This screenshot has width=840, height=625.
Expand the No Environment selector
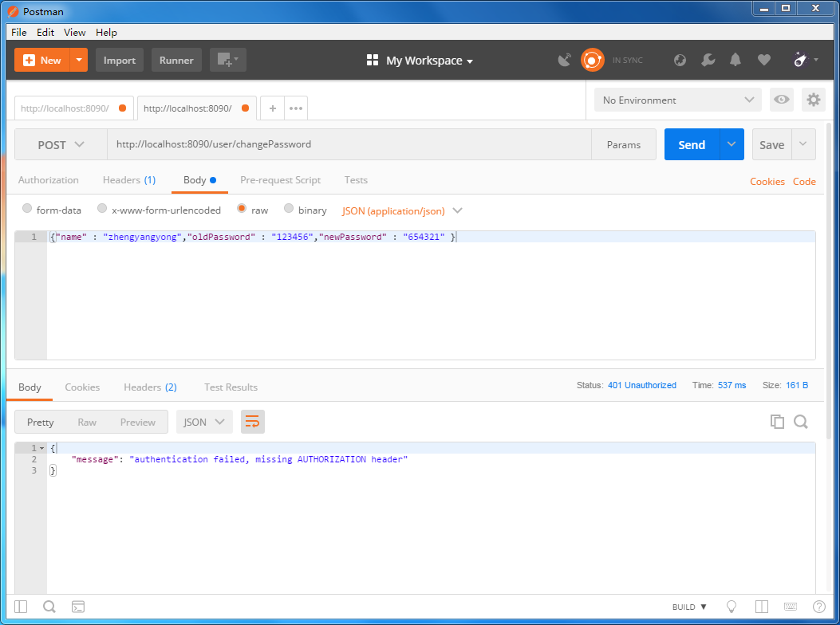point(677,100)
